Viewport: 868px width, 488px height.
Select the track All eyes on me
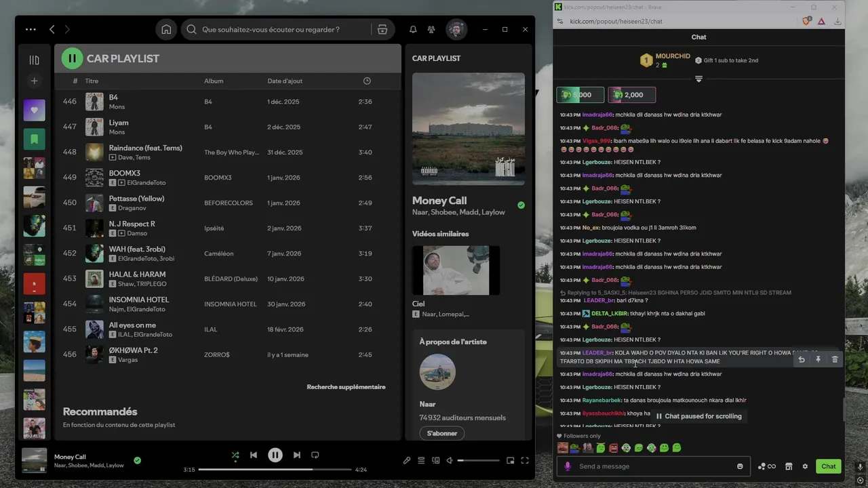click(228, 329)
